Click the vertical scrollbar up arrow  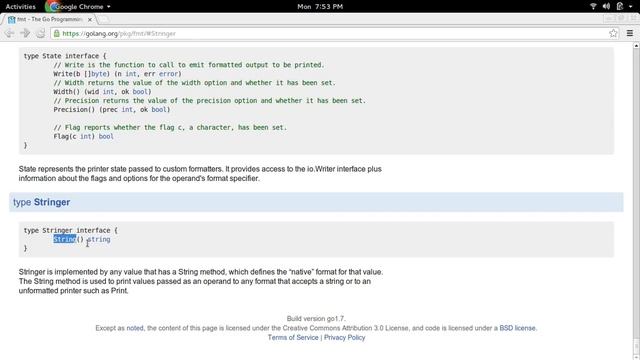click(636, 46)
